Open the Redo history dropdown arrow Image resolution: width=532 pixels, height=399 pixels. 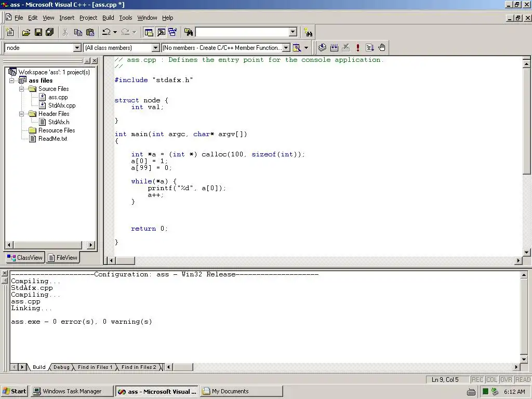coord(134,32)
